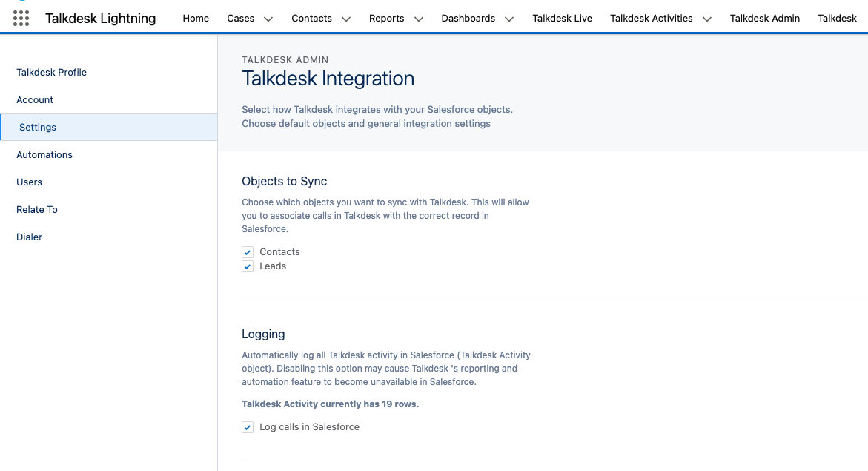Expand the Talkdesk Activities dropdown chevron

[707, 19]
